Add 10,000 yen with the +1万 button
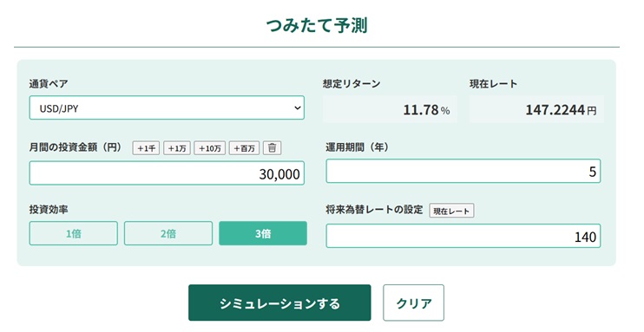Image resolution: width=644 pixels, height=332 pixels. (x=177, y=147)
